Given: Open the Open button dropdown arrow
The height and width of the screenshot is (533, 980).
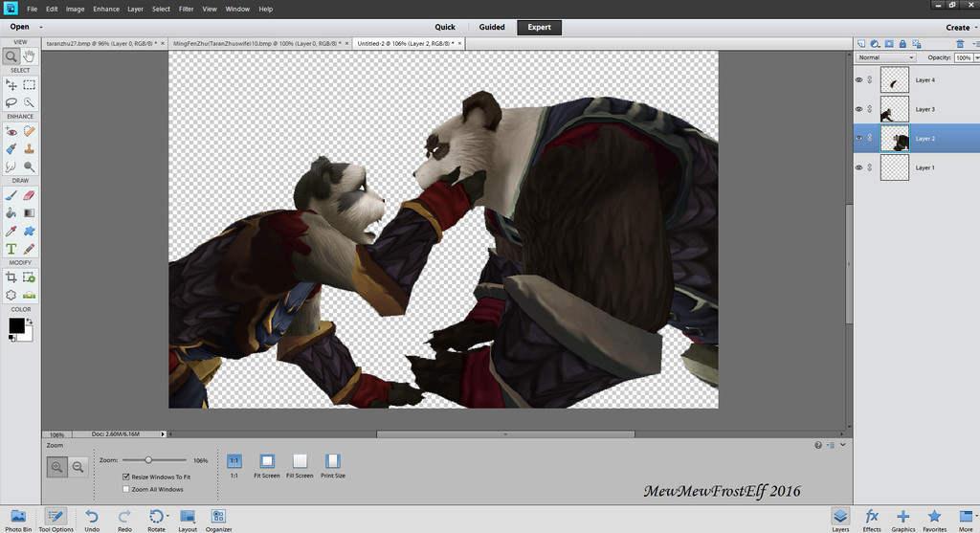Looking at the screenshot, I should click(x=40, y=27).
